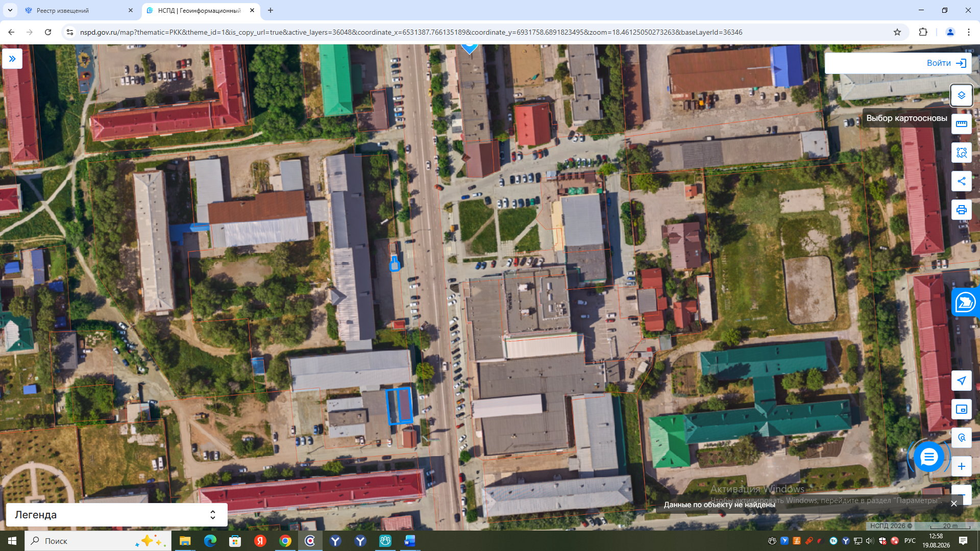The image size is (980, 551).
Task: Launch Microsoft Edge from the taskbar
Action: tap(210, 541)
